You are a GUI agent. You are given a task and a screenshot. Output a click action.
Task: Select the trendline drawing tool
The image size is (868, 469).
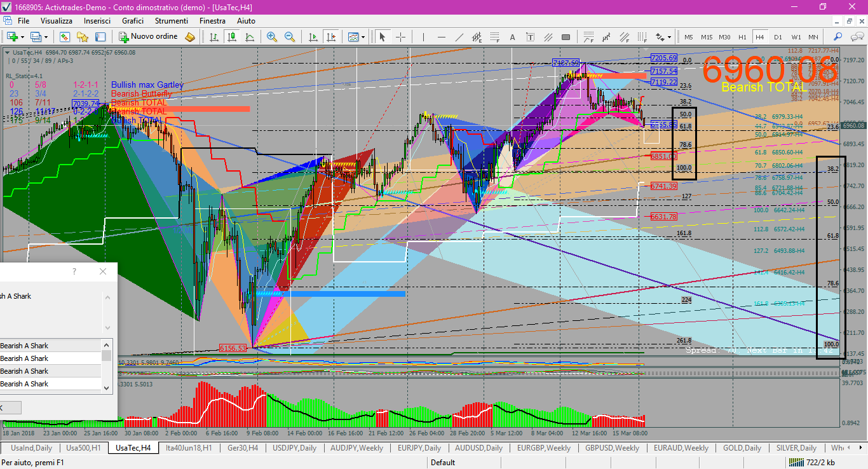(x=461, y=37)
